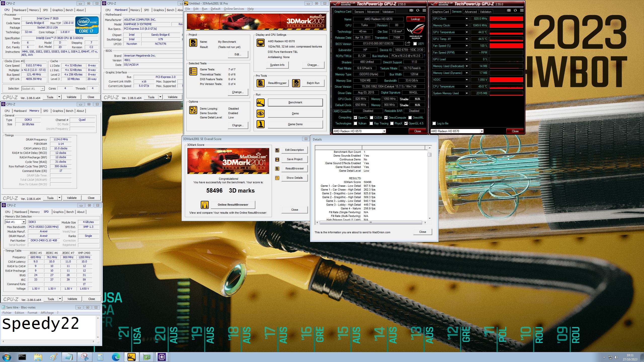
Task: Click the BIOS export share icon in GPU-Z
Action: click(408, 43)
